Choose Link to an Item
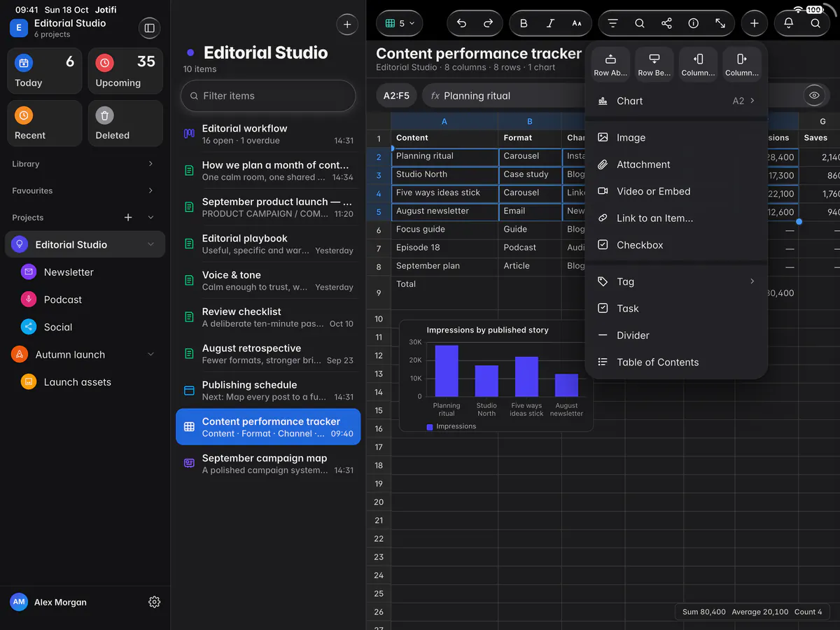 click(x=676, y=218)
